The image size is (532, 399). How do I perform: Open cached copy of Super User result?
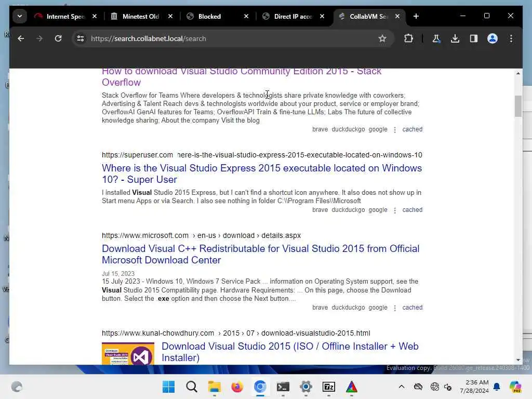412,210
